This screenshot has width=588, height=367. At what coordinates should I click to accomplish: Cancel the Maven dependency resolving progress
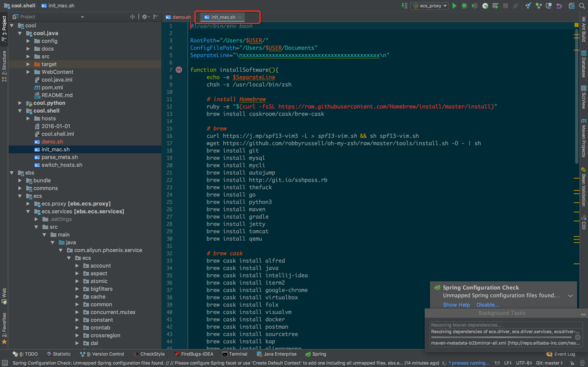(x=578, y=337)
